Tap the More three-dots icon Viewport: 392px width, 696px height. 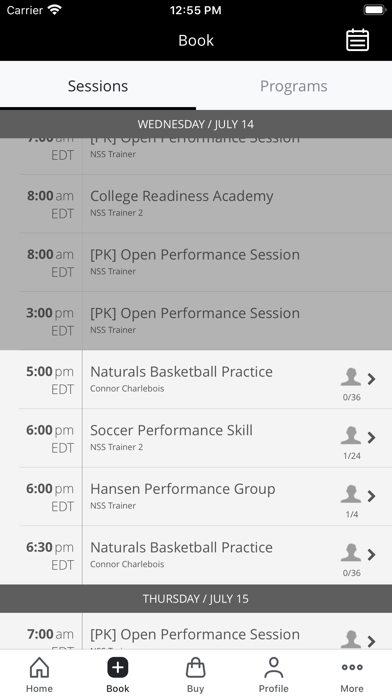point(352,667)
